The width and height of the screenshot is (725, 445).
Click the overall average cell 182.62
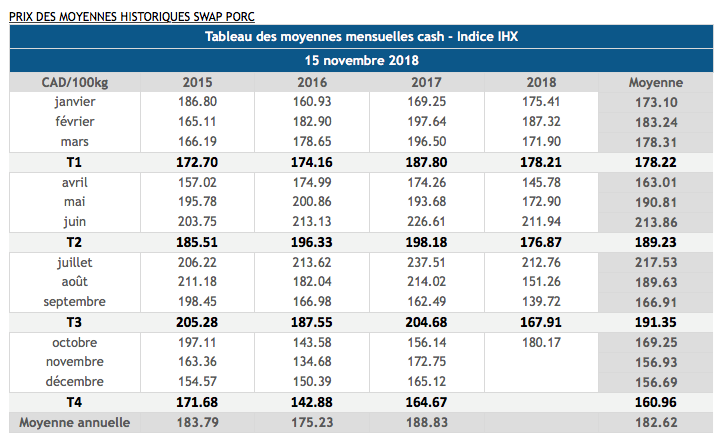(655, 422)
